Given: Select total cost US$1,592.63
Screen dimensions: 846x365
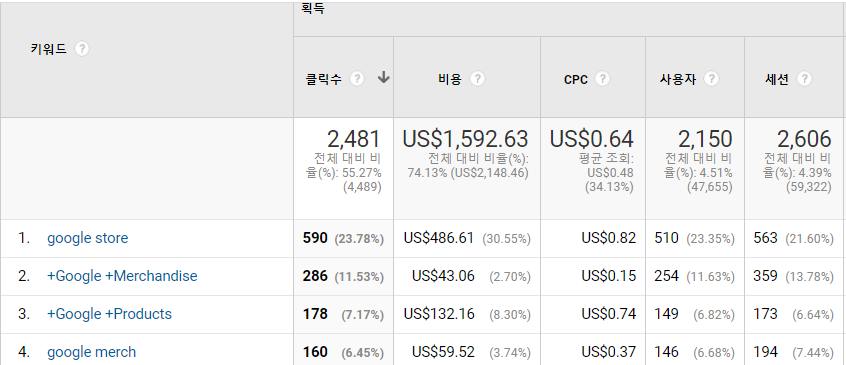Looking at the screenshot, I should tap(466, 139).
